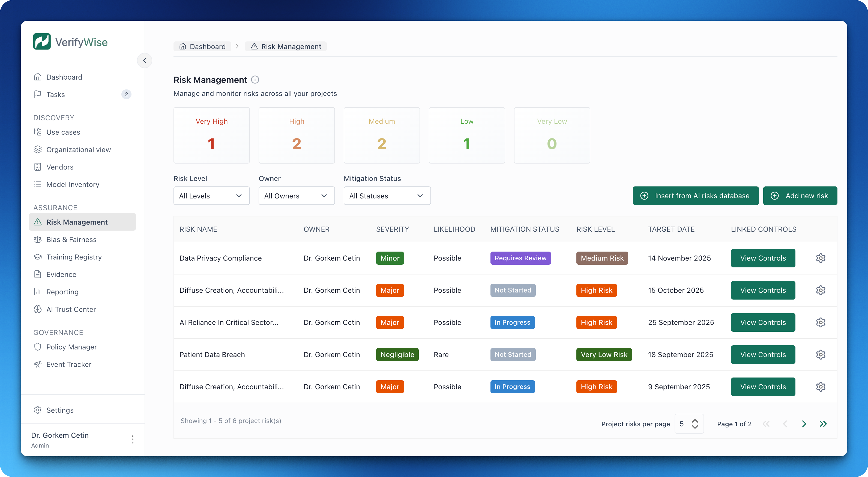Expand the All Owners dropdown

pos(296,196)
